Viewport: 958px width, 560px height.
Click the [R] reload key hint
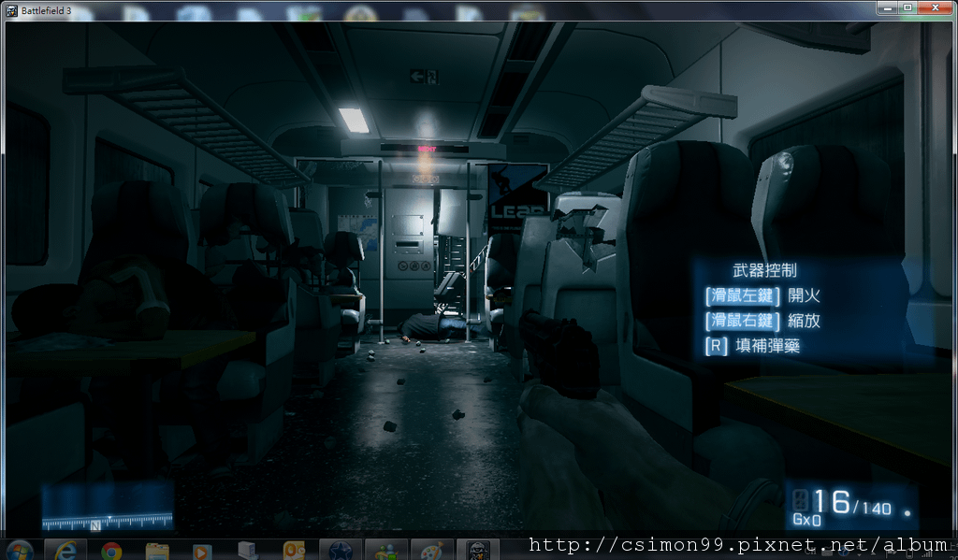716,346
